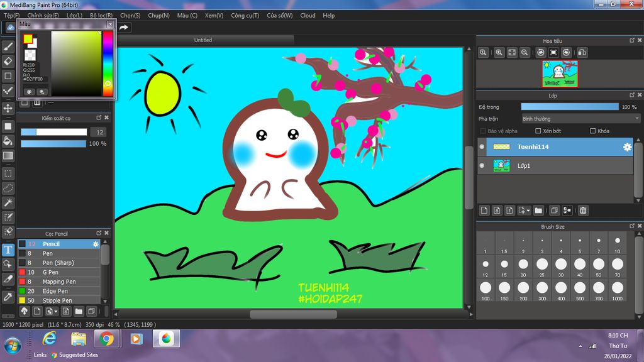Open the Cloud menu

pos(308,16)
